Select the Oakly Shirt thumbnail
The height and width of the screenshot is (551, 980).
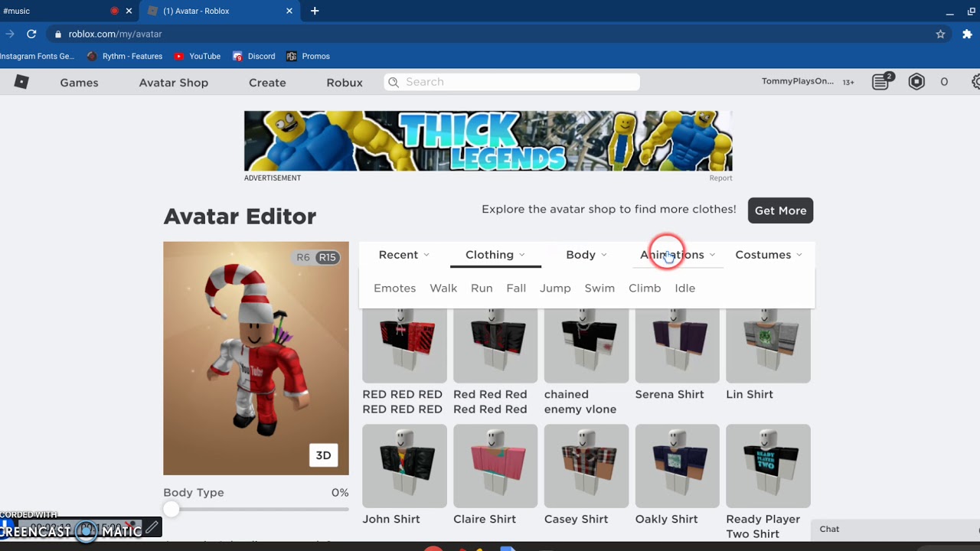[678, 466]
